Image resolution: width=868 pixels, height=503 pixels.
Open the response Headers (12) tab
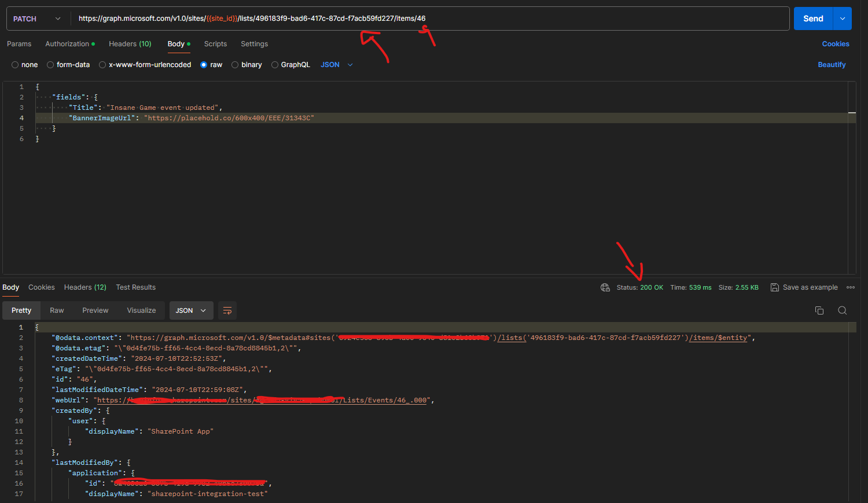(85, 287)
